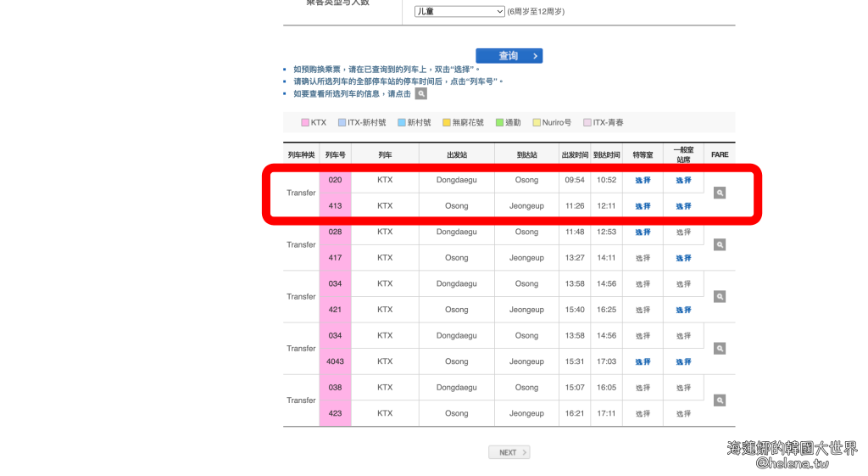Click train number 423 to view stops

tap(335, 413)
